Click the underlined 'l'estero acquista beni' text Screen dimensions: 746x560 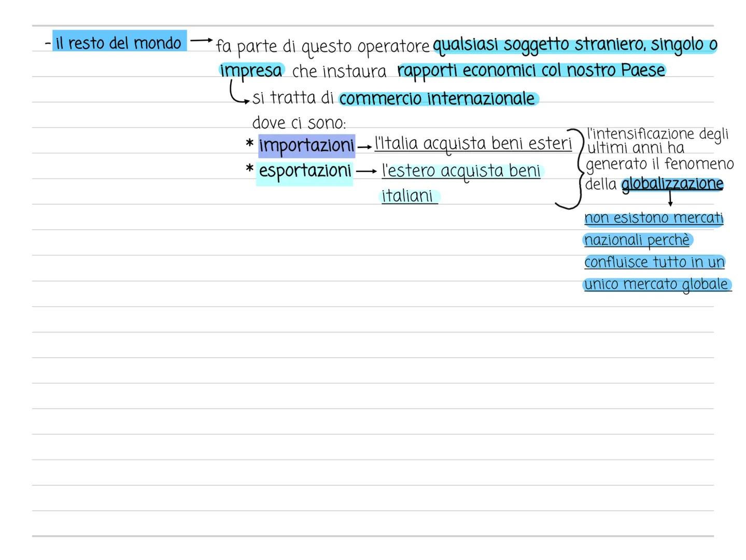point(461,171)
